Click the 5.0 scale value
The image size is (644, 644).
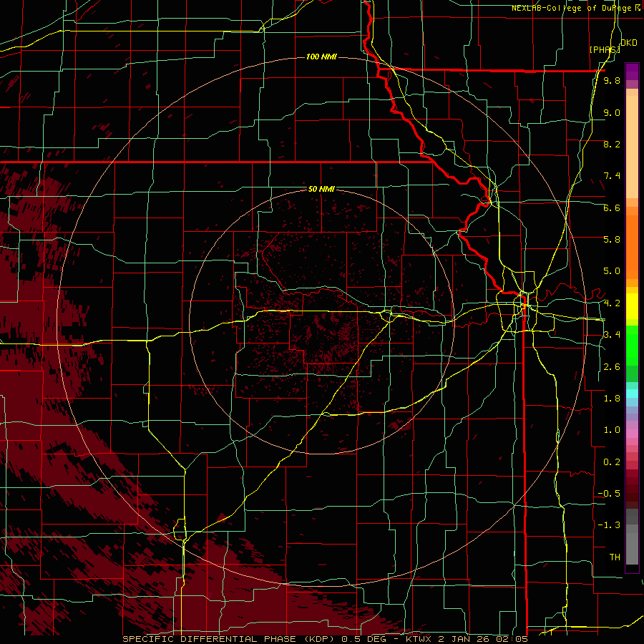612,271
